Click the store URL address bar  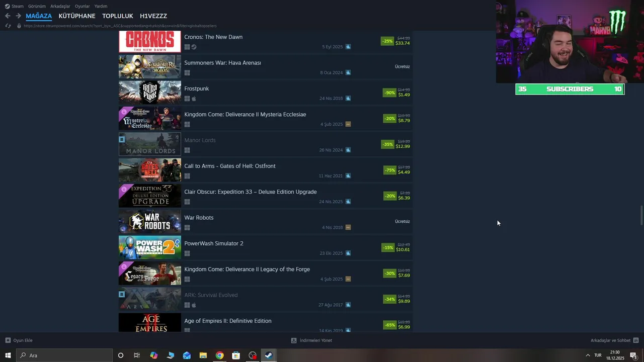[121, 26]
